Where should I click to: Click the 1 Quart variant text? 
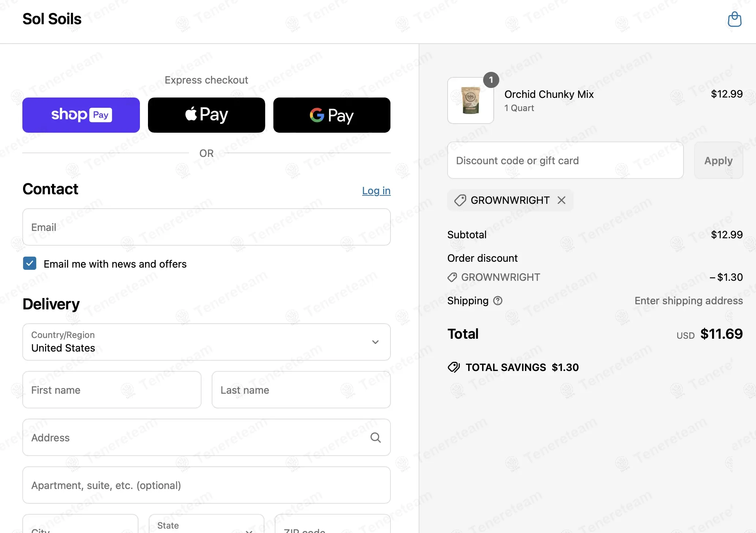click(x=519, y=108)
